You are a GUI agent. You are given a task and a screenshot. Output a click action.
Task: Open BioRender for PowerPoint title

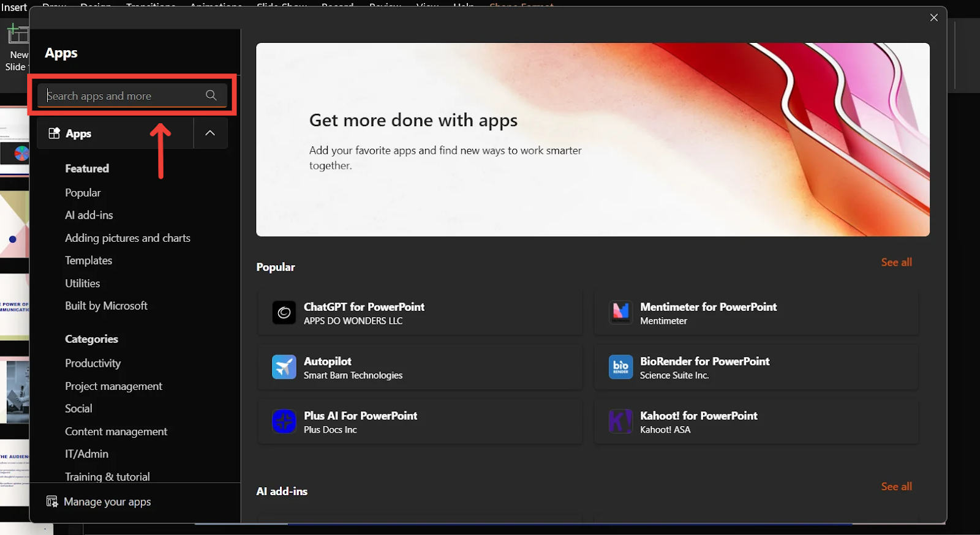[x=704, y=361]
